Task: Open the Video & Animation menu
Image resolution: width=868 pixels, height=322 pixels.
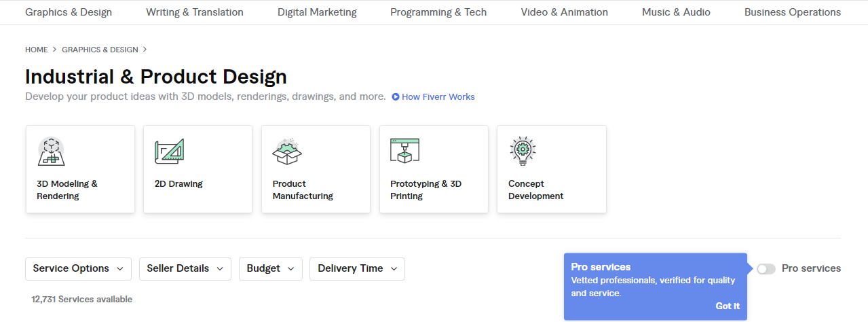Action: pos(565,12)
